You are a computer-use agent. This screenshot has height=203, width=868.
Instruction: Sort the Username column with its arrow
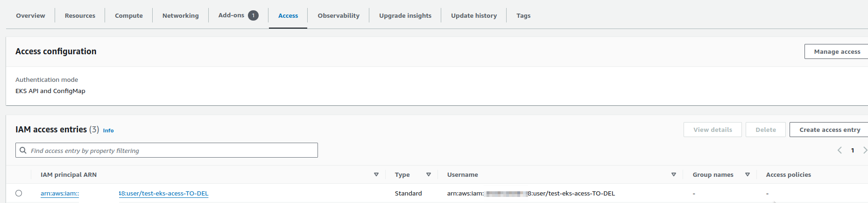674,174
